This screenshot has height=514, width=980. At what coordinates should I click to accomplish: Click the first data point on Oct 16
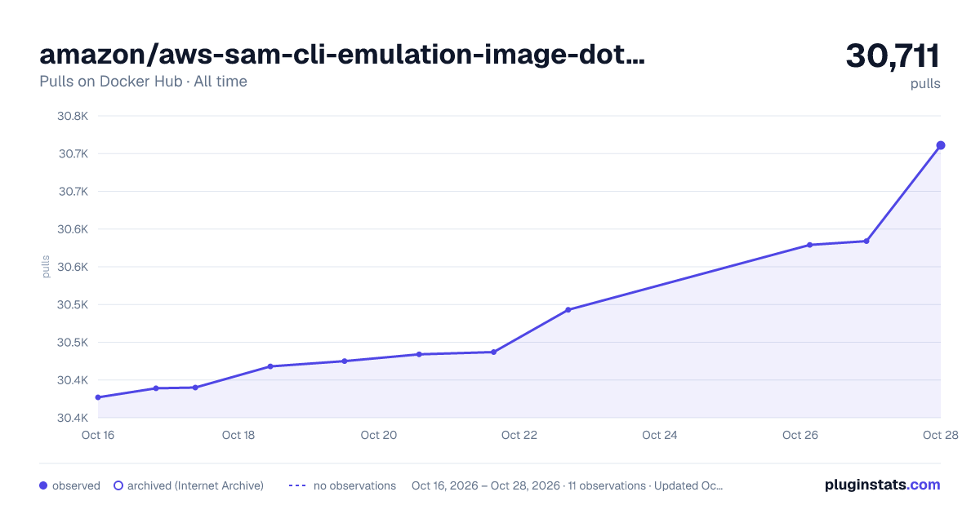(x=98, y=397)
